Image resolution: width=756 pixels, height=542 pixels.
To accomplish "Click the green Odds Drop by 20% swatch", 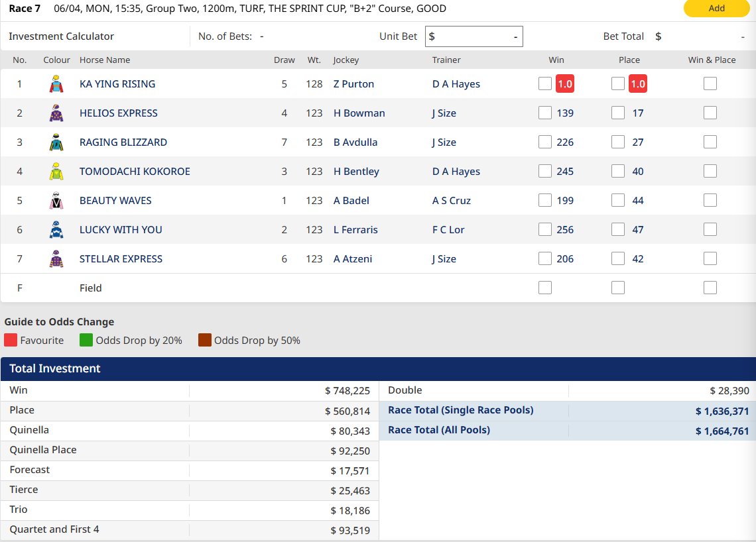I will (x=86, y=341).
